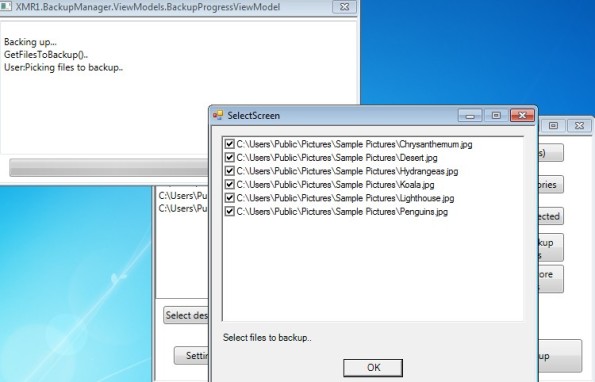The image size is (595, 382).
Task: Toggle the Koala.jpg checkbox
Action: 229,184
